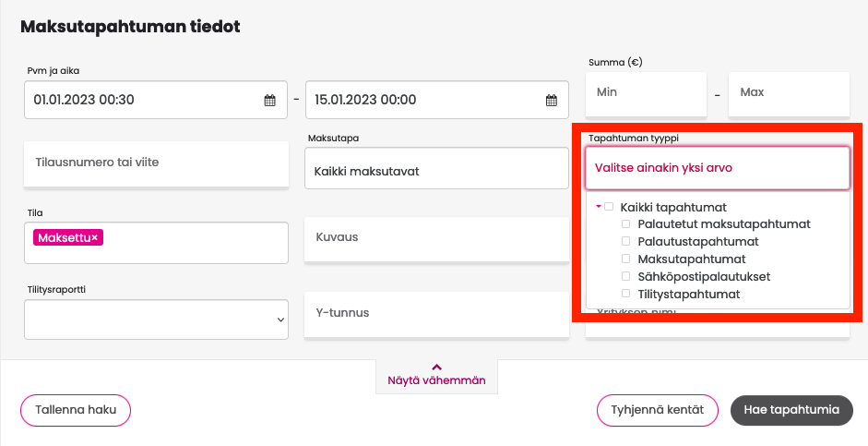This screenshot has width=868, height=446.
Task: Click the Tyhjennä kentät button
Action: [657, 411]
